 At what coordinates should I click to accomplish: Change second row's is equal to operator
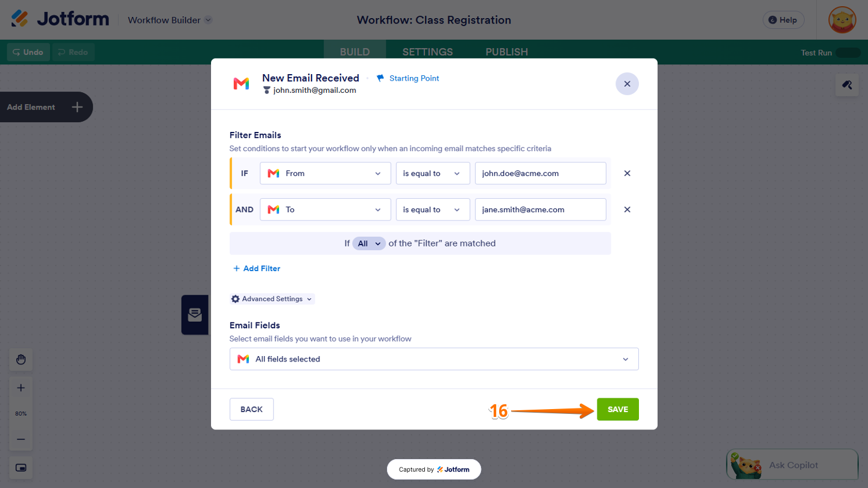pyautogui.click(x=433, y=210)
